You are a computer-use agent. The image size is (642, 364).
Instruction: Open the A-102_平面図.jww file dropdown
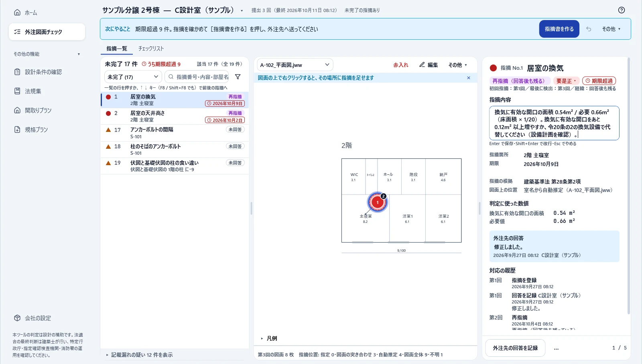[295, 65]
